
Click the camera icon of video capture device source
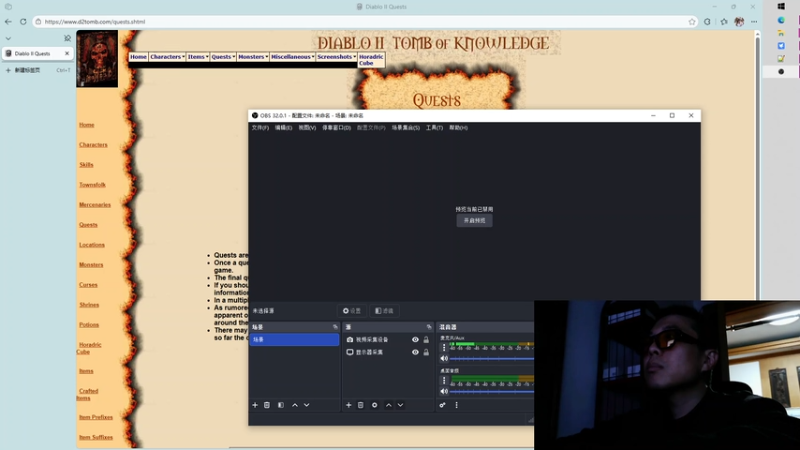pos(350,339)
